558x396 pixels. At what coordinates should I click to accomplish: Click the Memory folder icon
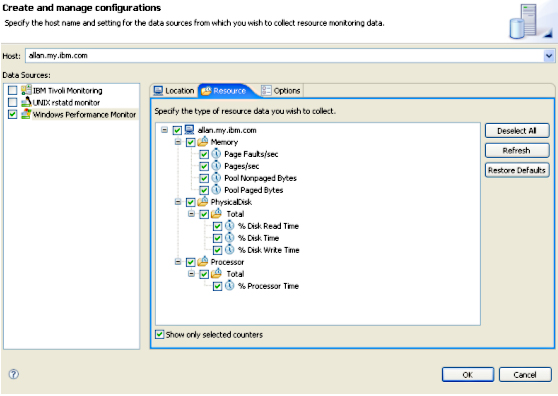203,142
